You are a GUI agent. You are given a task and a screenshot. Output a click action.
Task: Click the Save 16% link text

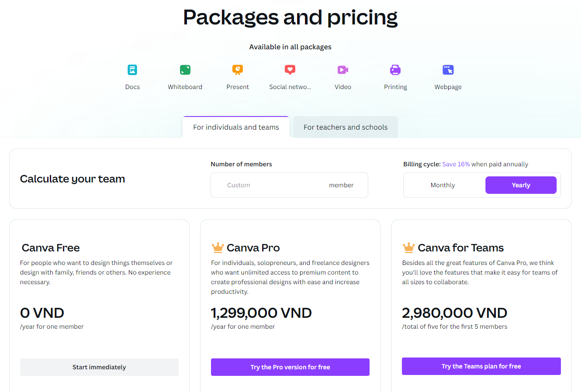tap(456, 164)
